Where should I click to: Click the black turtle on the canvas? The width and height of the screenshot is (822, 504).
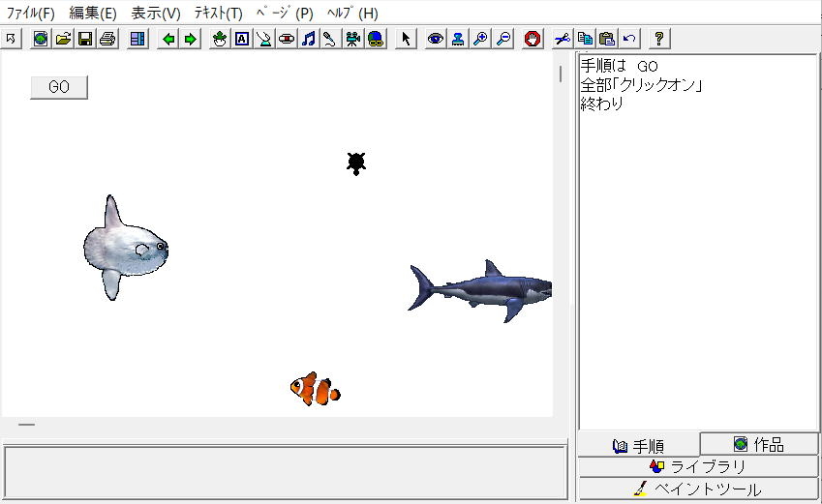point(356,163)
